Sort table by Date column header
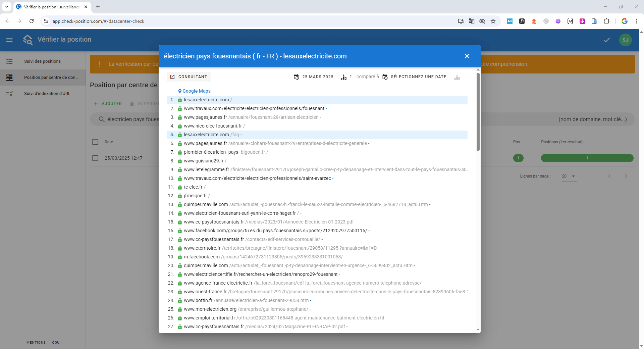 [x=109, y=142]
